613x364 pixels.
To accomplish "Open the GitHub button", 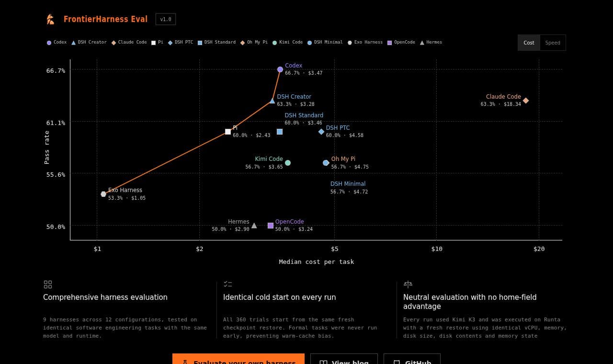I will pyautogui.click(x=412, y=360).
